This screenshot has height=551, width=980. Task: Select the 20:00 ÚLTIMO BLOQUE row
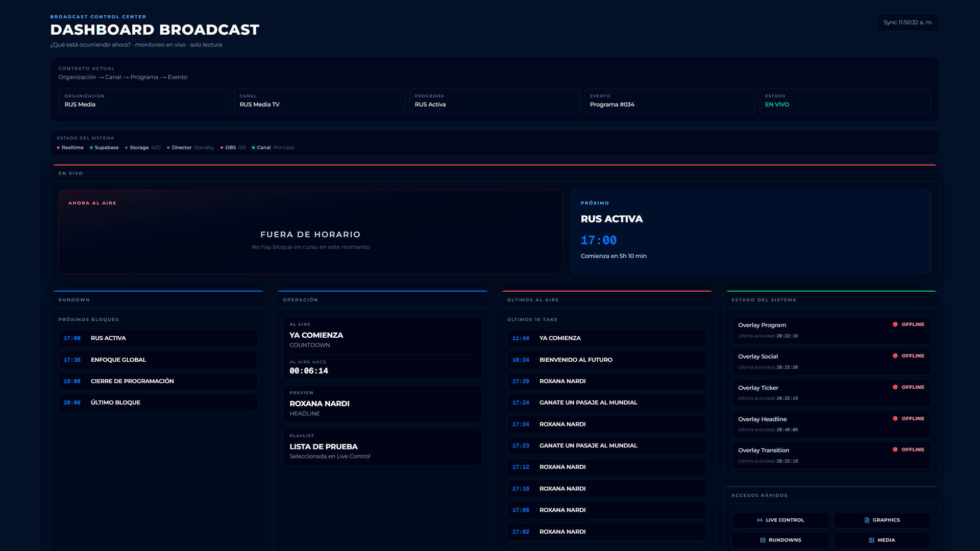tap(158, 403)
